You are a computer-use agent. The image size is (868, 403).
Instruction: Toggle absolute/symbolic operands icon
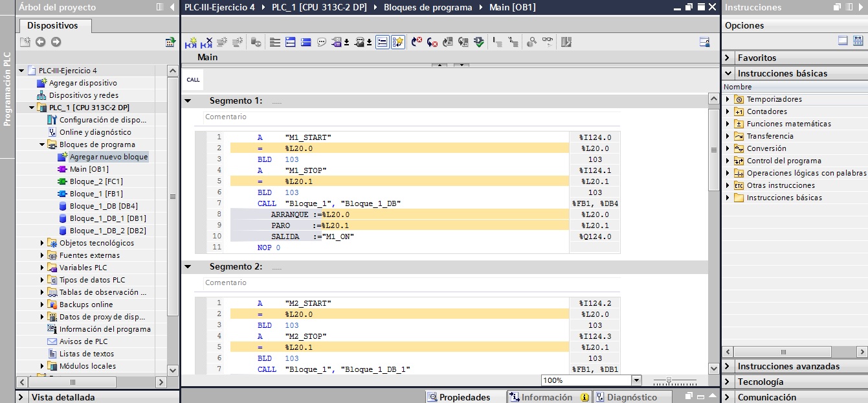(338, 42)
